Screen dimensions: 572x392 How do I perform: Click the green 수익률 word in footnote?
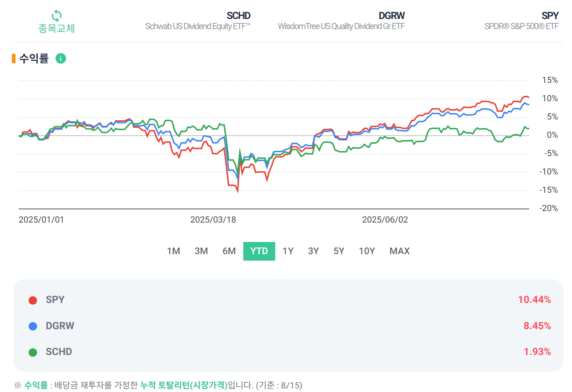[x=36, y=385]
